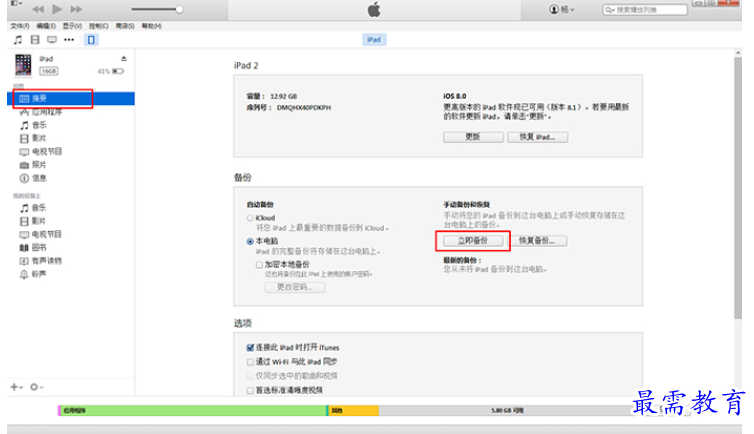Skip to the next track
The width and height of the screenshot is (754, 434).
(76, 9)
